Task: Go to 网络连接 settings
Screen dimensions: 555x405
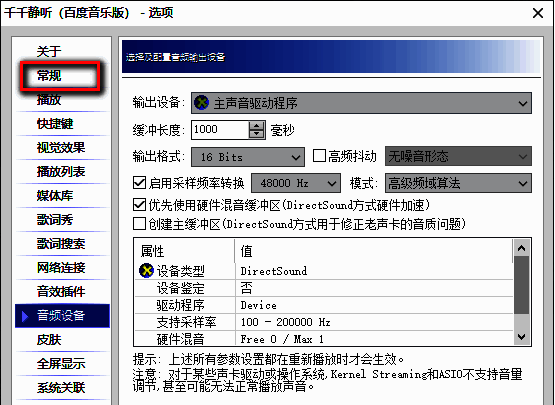Action: pos(61,268)
